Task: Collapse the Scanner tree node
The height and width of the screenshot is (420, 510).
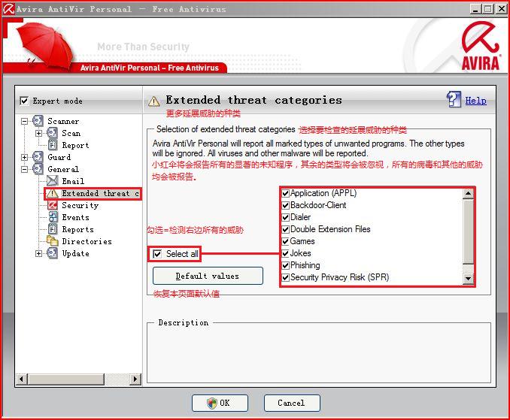Action: 24,121
